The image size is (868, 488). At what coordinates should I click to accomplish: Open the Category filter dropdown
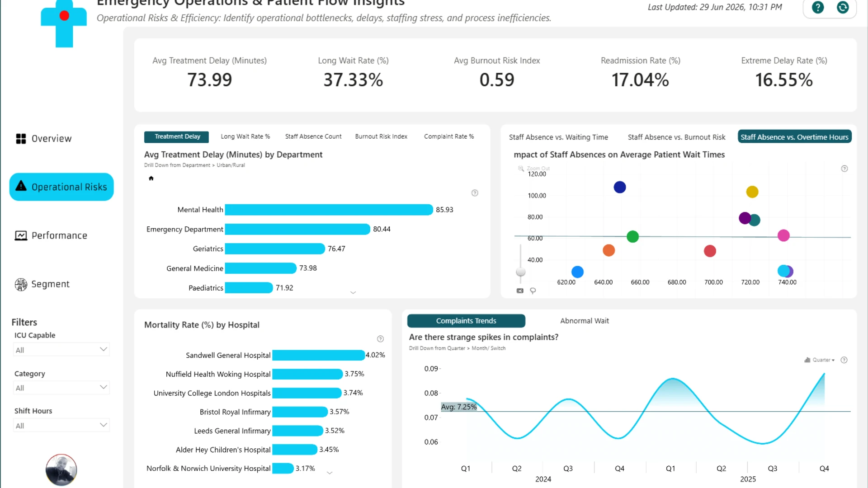[x=61, y=388]
